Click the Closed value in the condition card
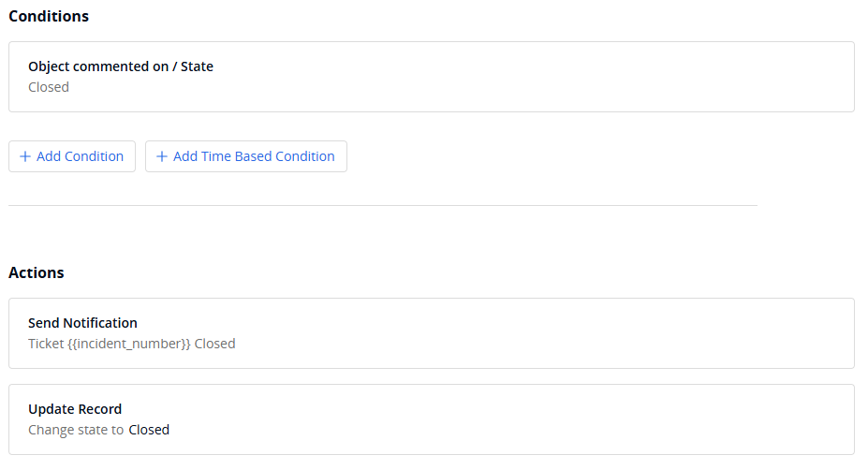The image size is (868, 470). [49, 87]
